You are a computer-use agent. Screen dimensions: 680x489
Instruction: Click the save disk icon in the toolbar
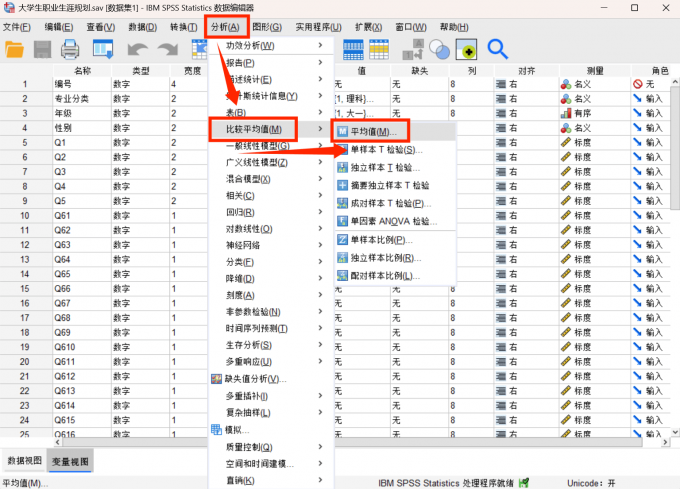pyautogui.click(x=43, y=49)
